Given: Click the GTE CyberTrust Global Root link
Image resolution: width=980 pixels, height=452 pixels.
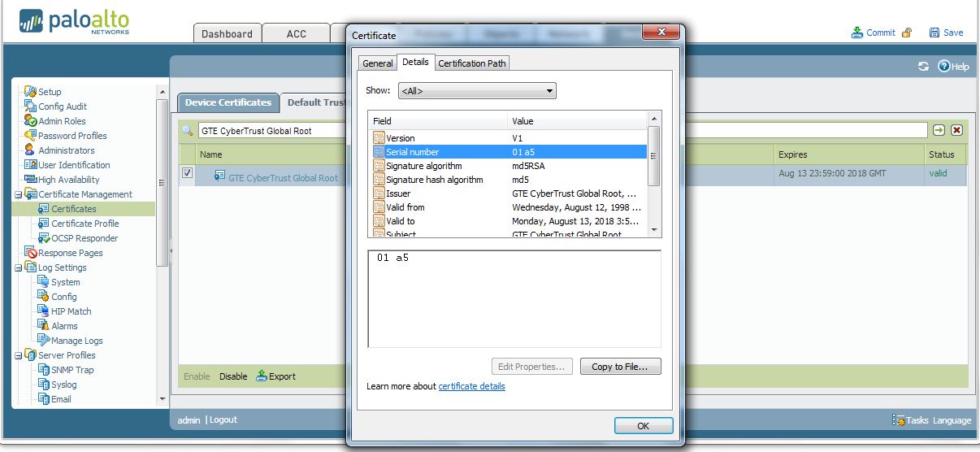Looking at the screenshot, I should click(283, 178).
